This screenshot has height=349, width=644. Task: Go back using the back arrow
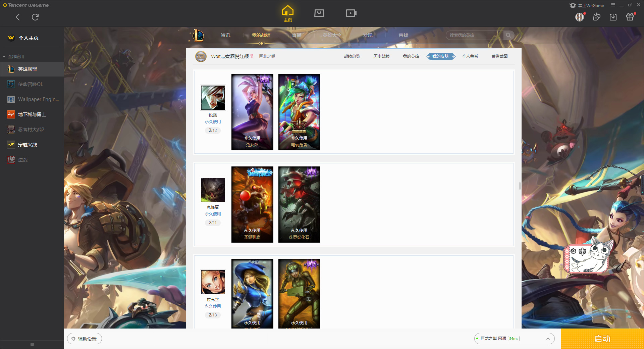(x=18, y=17)
